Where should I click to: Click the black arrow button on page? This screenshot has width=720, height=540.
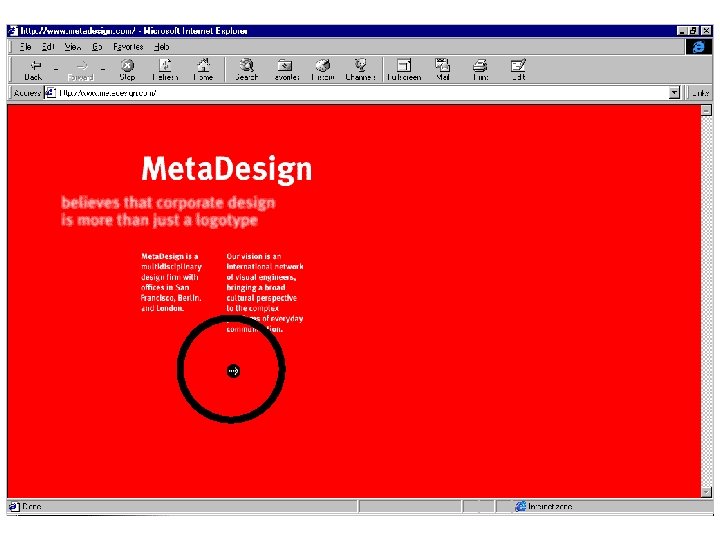233,371
